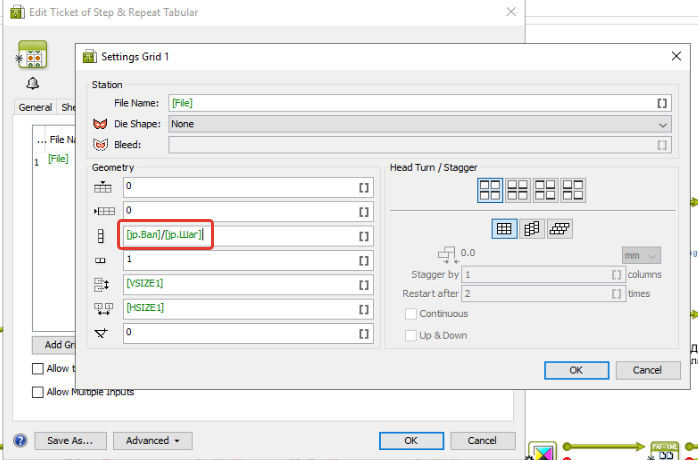
Task: Click Cancel in Edit Ticket window
Action: click(x=483, y=440)
